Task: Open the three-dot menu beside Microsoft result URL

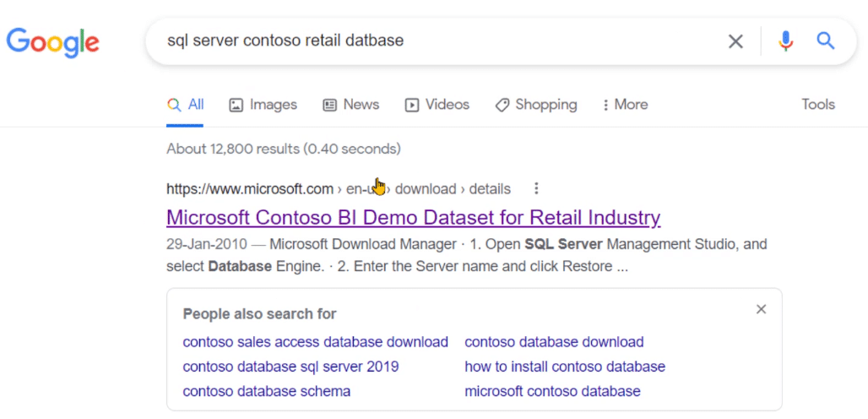Action: point(535,188)
